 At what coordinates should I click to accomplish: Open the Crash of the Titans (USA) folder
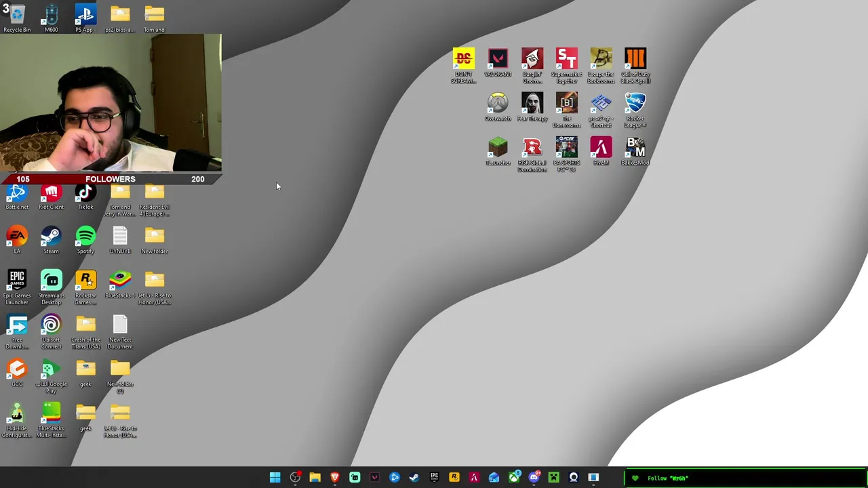click(x=85, y=332)
